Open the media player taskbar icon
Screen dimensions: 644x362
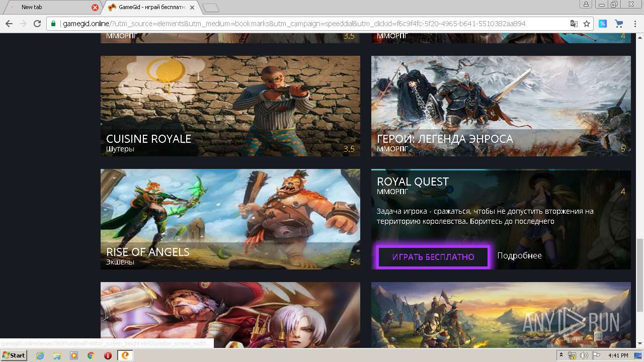(74, 355)
